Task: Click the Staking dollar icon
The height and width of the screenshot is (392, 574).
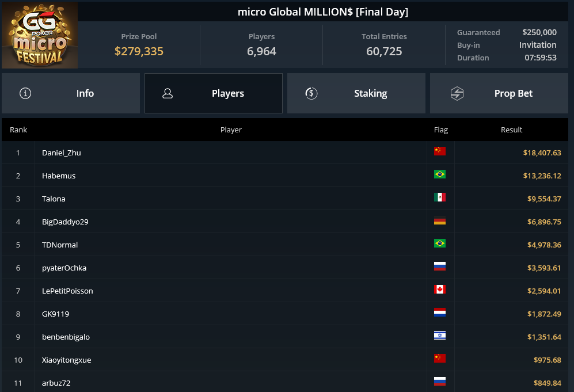Action: pyautogui.click(x=311, y=93)
